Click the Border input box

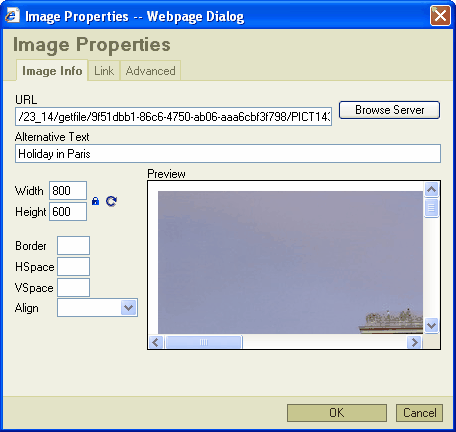click(73, 246)
